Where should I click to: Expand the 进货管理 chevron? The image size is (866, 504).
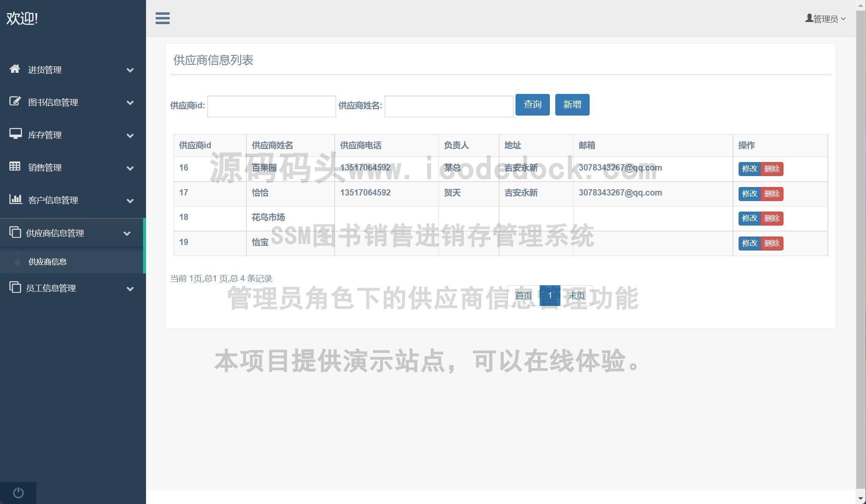click(130, 70)
